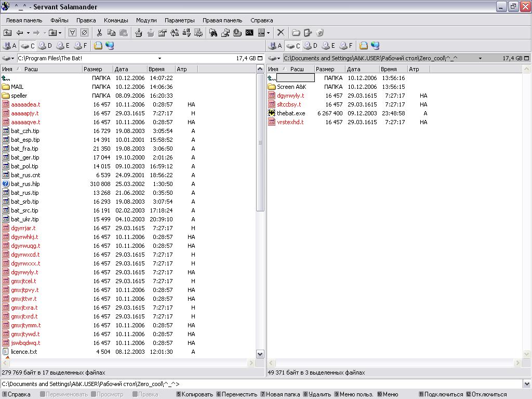Open right panel change-drive dropdown
The height and width of the screenshot is (399, 532).
pyautogui.click(x=274, y=58)
